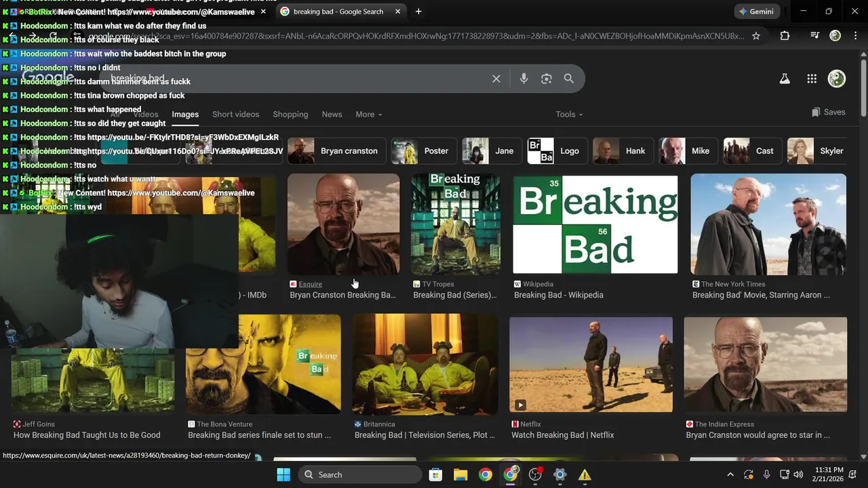The image size is (868, 488).
Task: Open the Chrome three-dot menu
Action: (x=856, y=36)
